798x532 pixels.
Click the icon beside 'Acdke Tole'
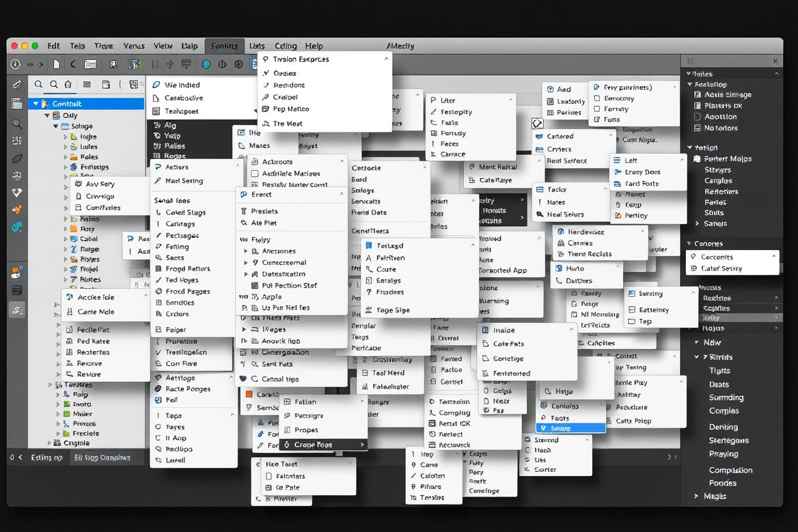click(x=69, y=297)
